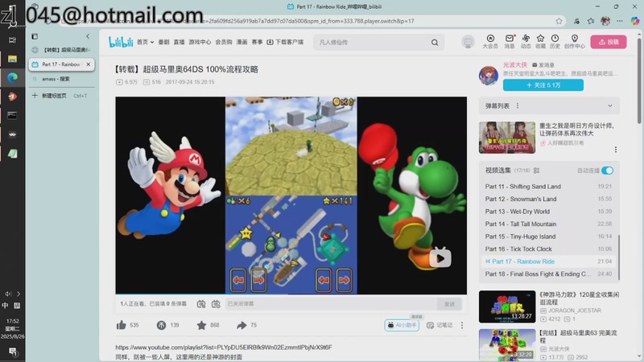
Task: Open uploader name 光波大侠
Action: click(514, 65)
